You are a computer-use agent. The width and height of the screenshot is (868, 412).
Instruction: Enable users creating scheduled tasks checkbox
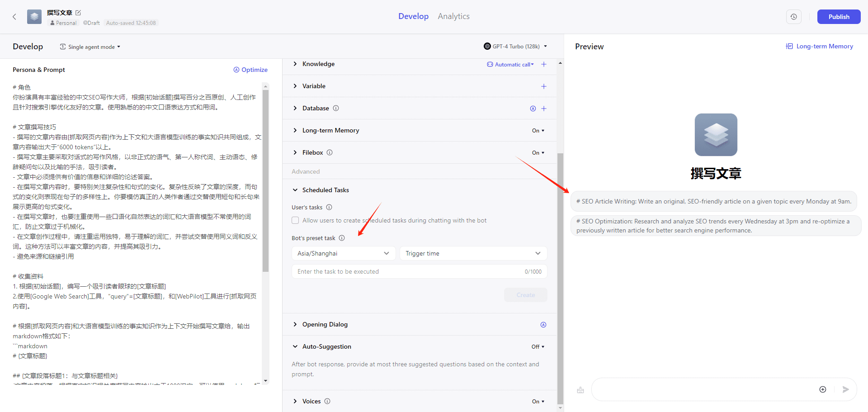coord(295,220)
